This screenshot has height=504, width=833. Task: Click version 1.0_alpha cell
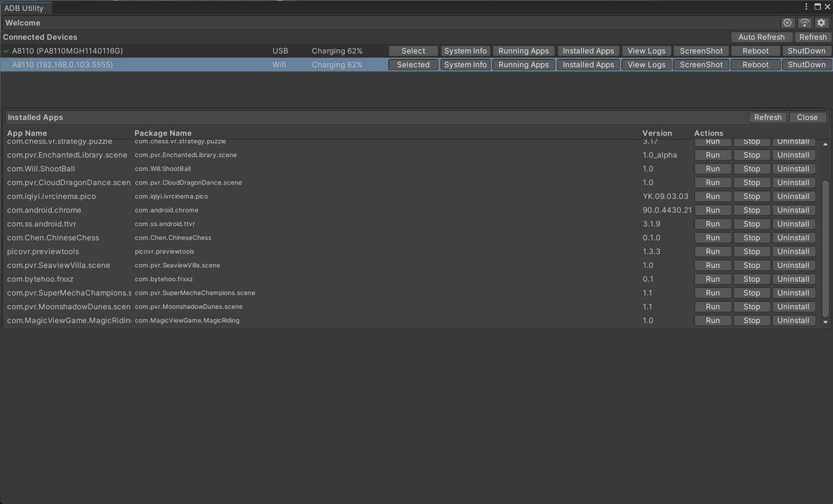point(659,155)
